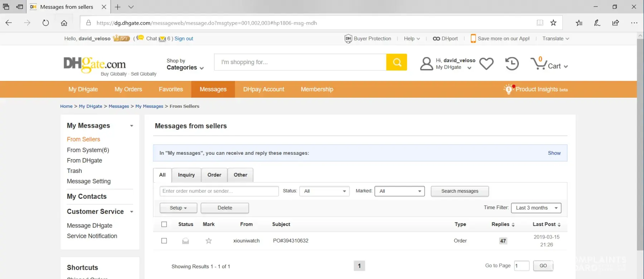Viewport: 644px width, 279px height.
Task: Tick the select-all messages checkbox
Action: click(164, 225)
